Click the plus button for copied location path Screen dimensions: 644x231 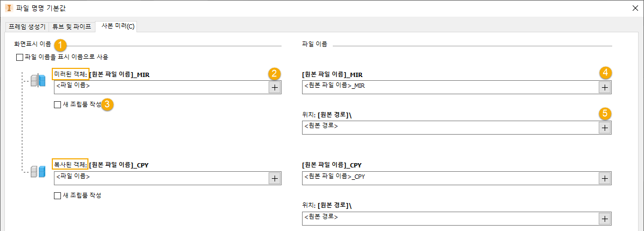pos(605,219)
